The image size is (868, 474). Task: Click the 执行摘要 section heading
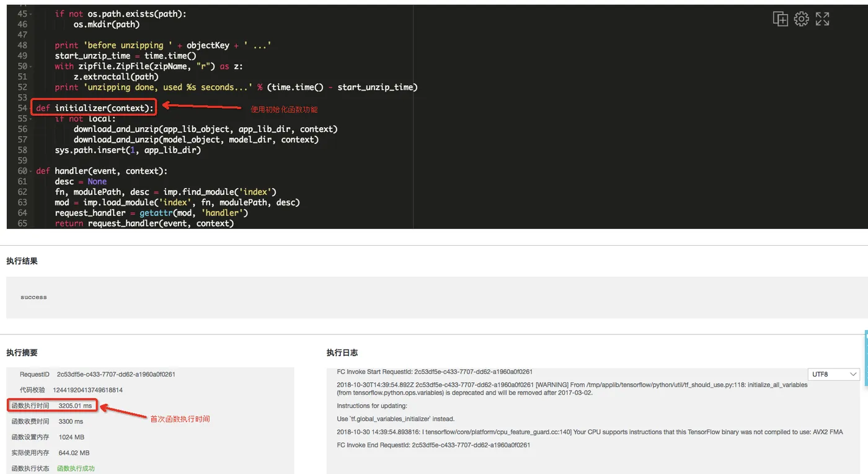22,352
